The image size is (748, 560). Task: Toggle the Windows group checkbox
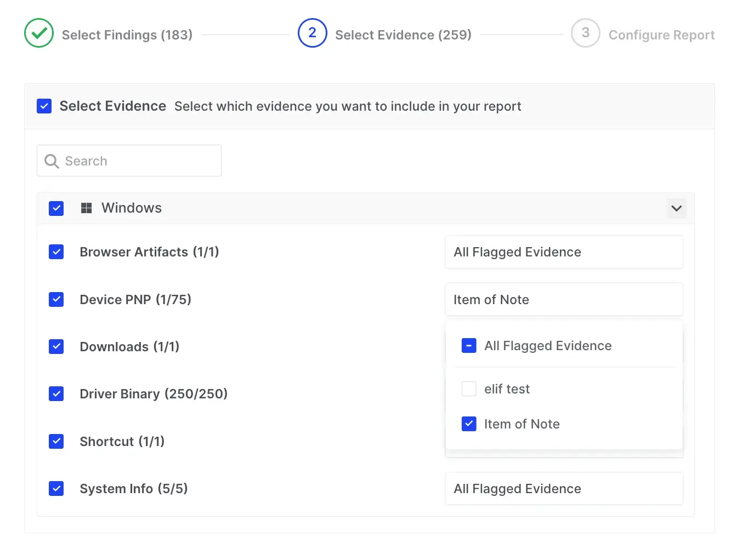[56, 208]
